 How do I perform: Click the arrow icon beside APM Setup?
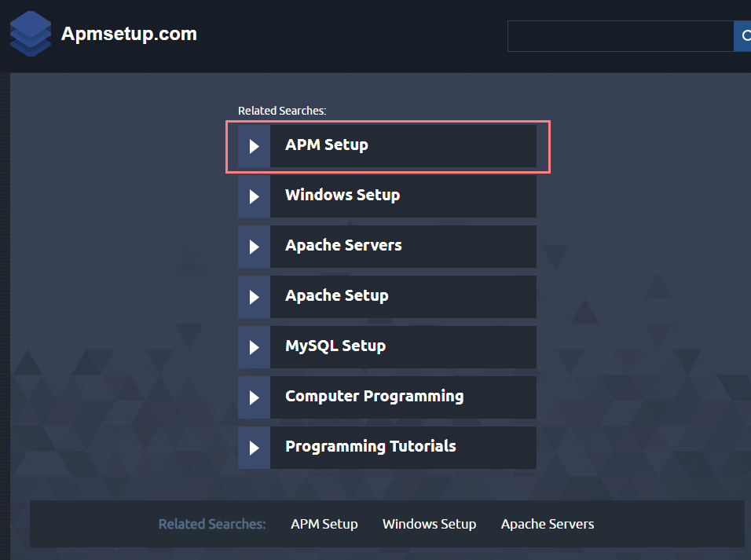(x=255, y=146)
